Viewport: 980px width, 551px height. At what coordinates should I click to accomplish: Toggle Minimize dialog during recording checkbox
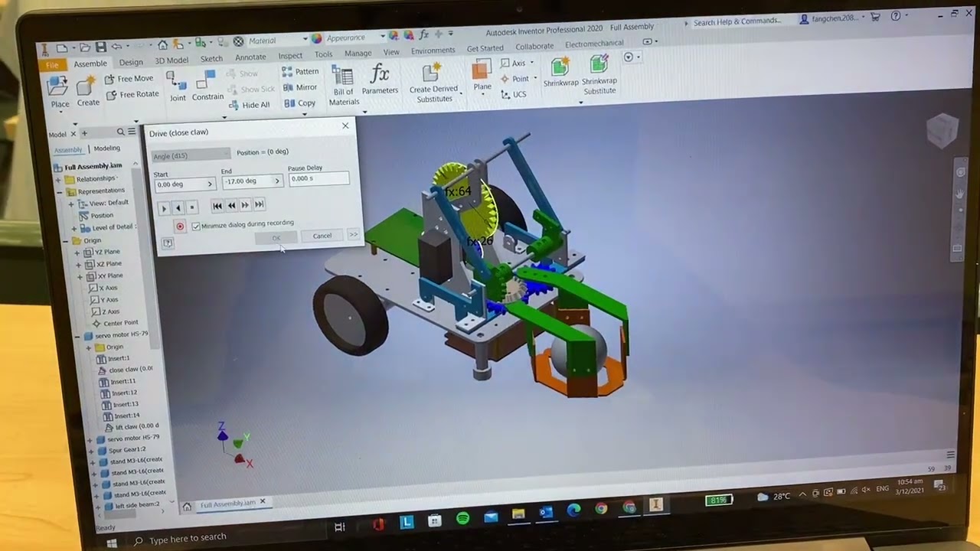(x=196, y=227)
